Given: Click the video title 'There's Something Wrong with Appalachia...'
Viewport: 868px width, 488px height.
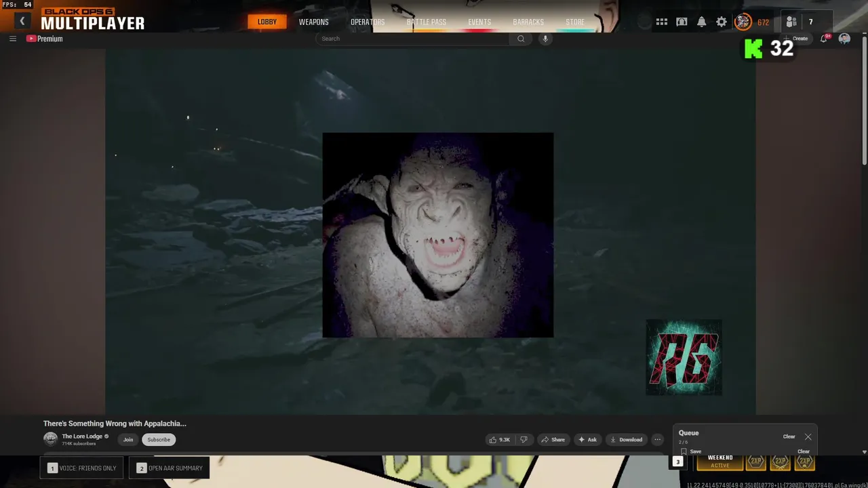Looking at the screenshot, I should [115, 424].
